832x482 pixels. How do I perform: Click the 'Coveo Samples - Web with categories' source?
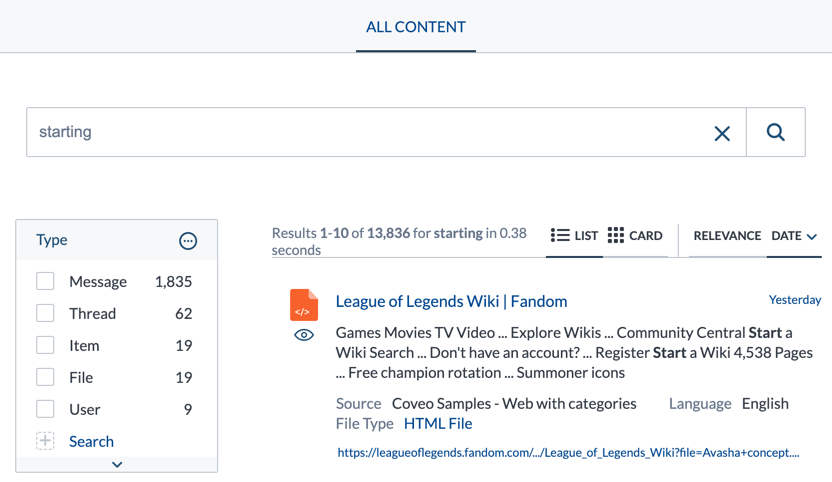click(x=514, y=403)
